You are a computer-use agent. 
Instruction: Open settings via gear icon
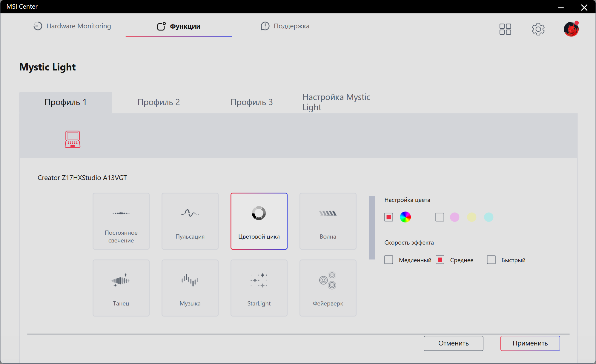(x=538, y=29)
